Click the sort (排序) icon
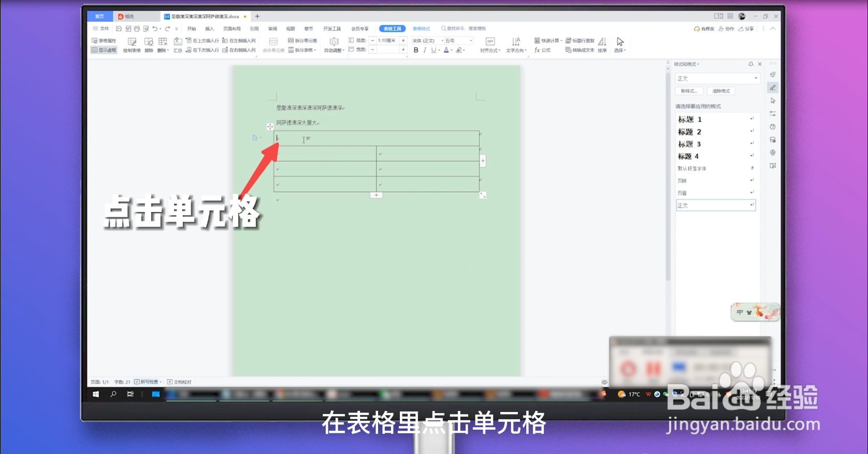868x454 pixels. pos(602,45)
